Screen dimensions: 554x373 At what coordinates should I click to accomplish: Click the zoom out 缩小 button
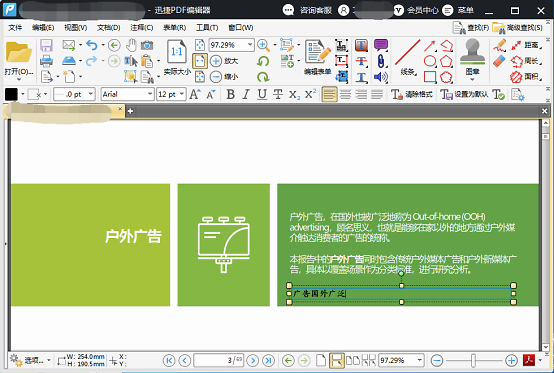[224, 76]
